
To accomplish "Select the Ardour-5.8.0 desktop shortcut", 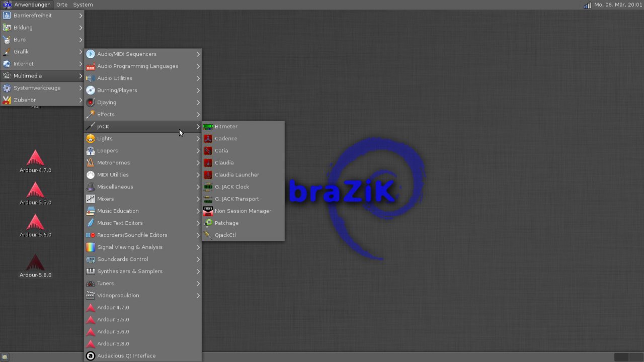I will pyautogui.click(x=35, y=266).
